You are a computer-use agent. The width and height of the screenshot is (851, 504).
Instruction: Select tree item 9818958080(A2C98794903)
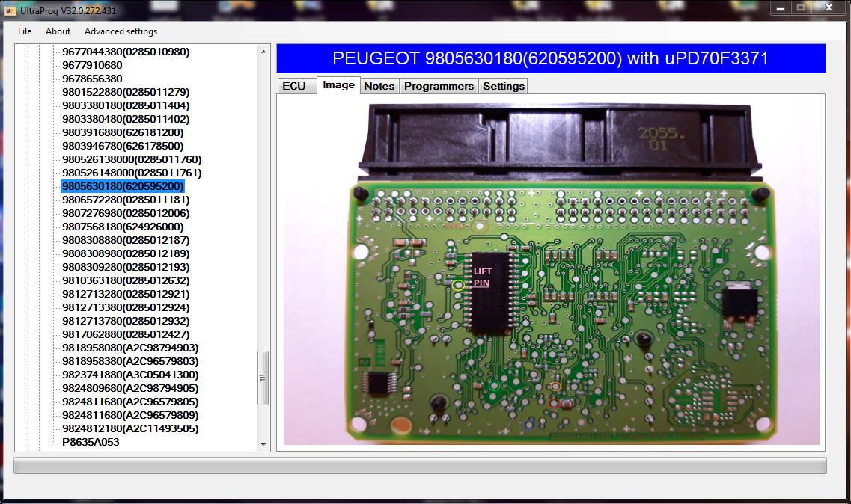click(130, 348)
